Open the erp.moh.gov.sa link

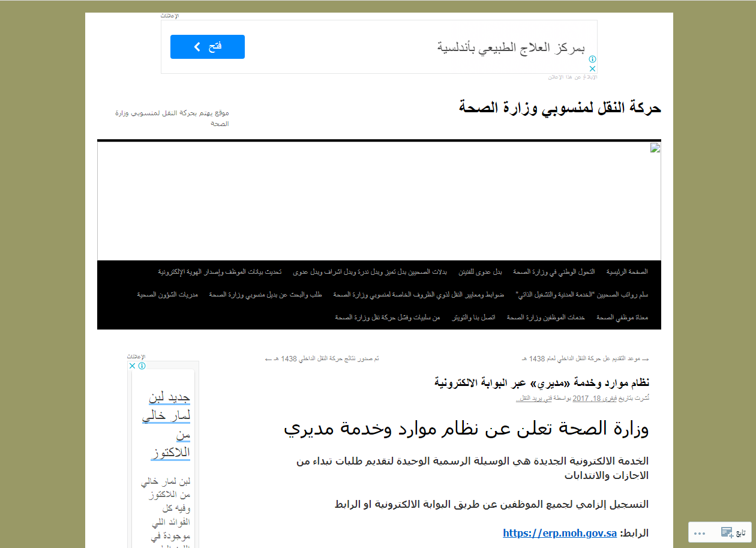click(x=559, y=533)
